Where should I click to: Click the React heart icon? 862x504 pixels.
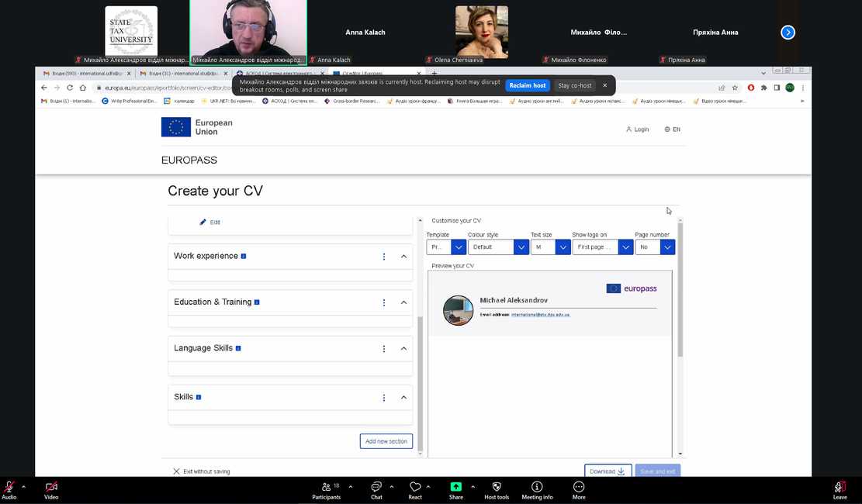pos(415,488)
